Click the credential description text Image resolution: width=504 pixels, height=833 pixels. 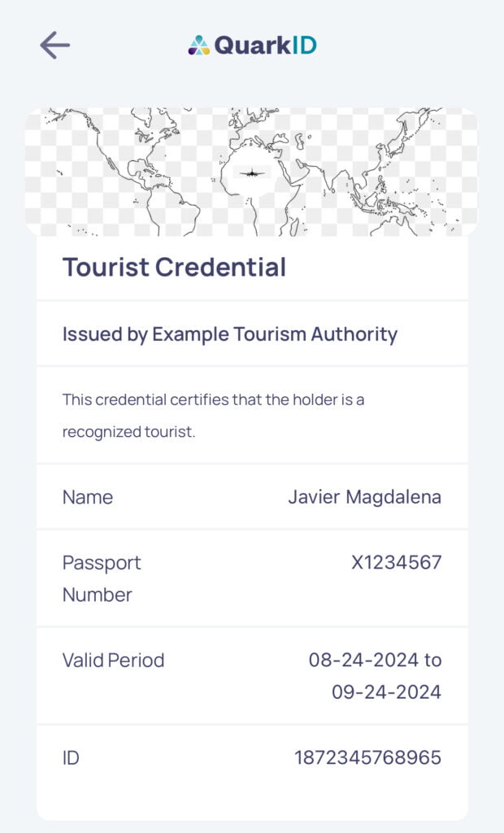click(219, 415)
